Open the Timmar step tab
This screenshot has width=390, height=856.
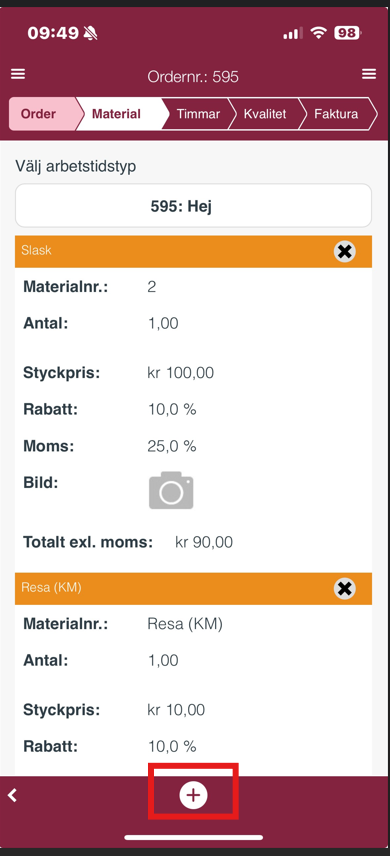click(198, 114)
